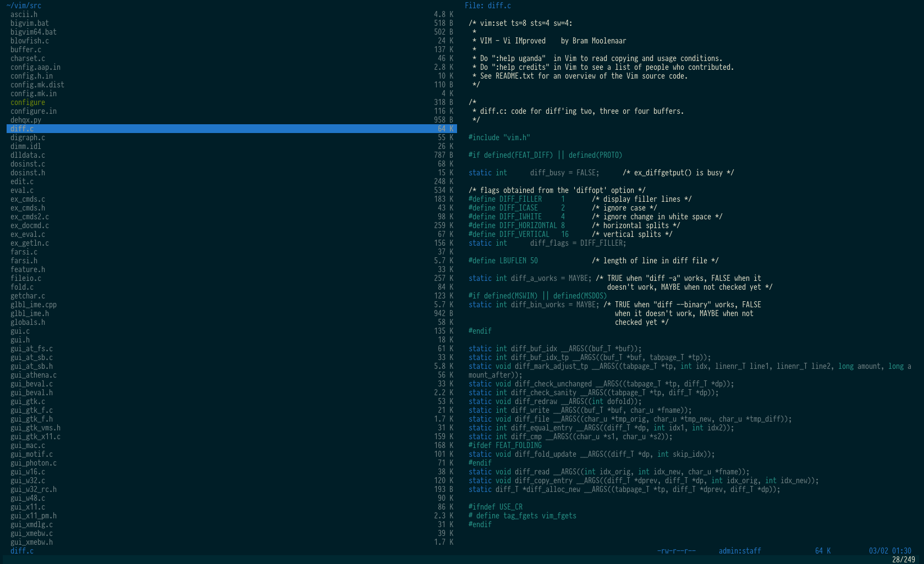This screenshot has height=564, width=924.
Task: Select digraph.c file
Action: pos(232,137)
